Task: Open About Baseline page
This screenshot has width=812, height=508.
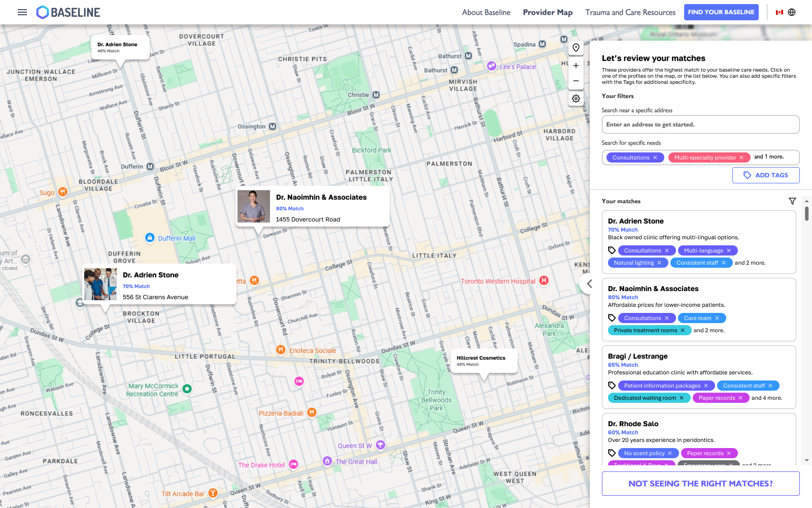Action: click(486, 12)
